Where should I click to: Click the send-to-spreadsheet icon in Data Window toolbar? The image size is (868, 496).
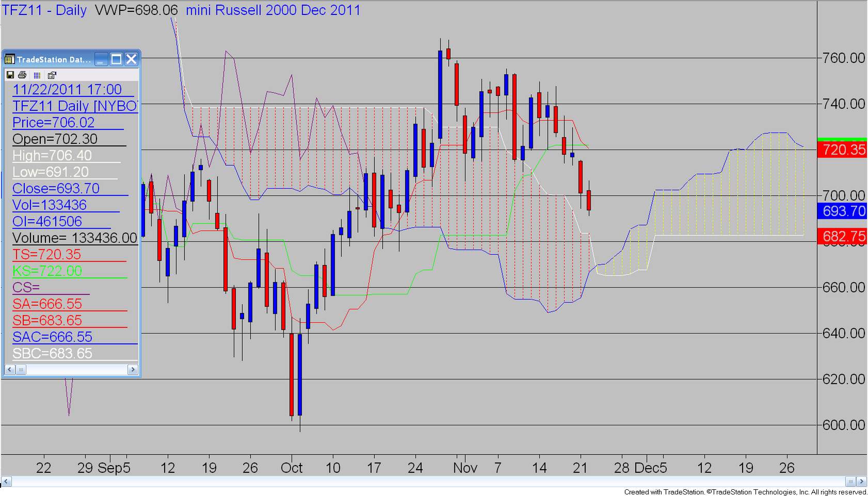(x=52, y=75)
